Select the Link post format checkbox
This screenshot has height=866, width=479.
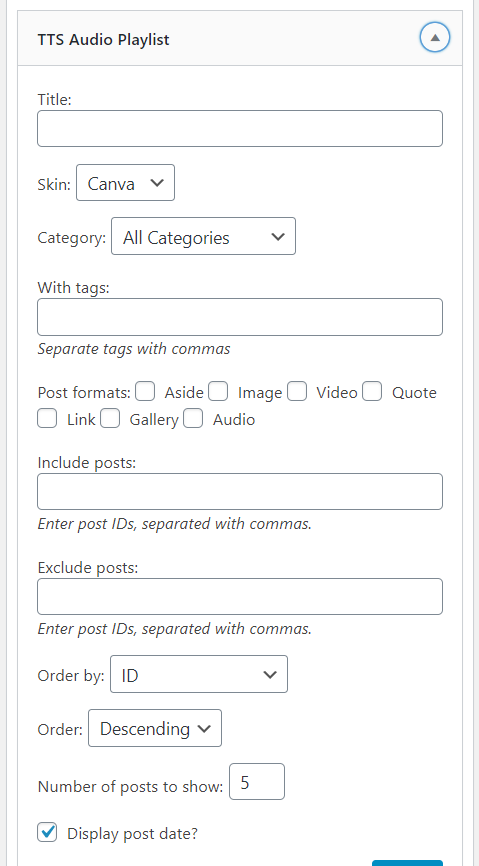47,418
